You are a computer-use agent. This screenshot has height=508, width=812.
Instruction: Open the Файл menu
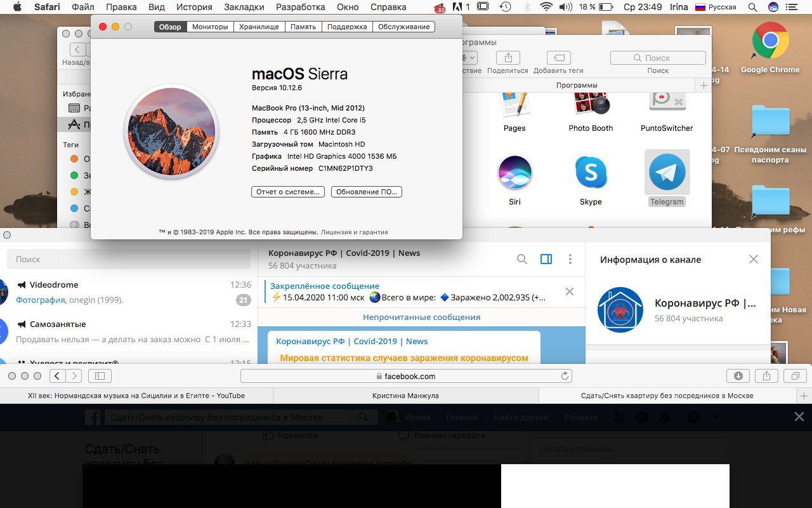[x=83, y=7]
